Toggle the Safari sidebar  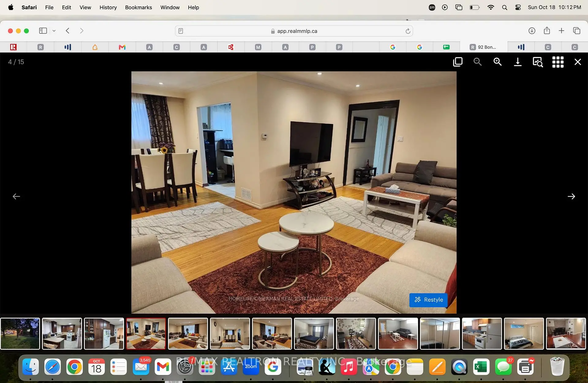click(43, 31)
